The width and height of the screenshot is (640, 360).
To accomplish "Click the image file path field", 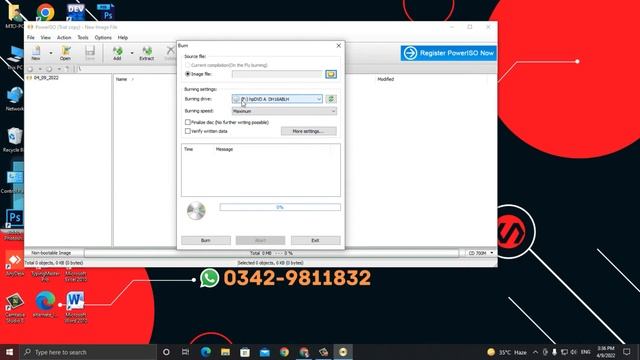I will 277,74.
